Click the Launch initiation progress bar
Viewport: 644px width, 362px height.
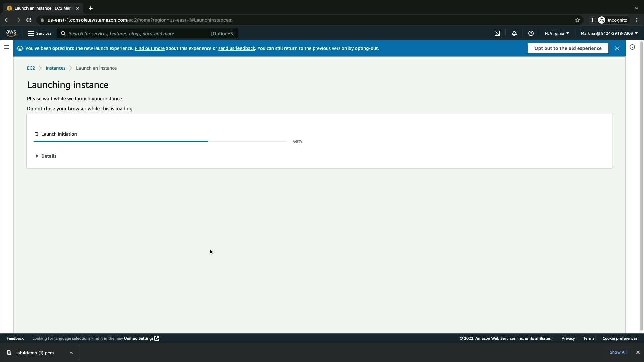160,141
